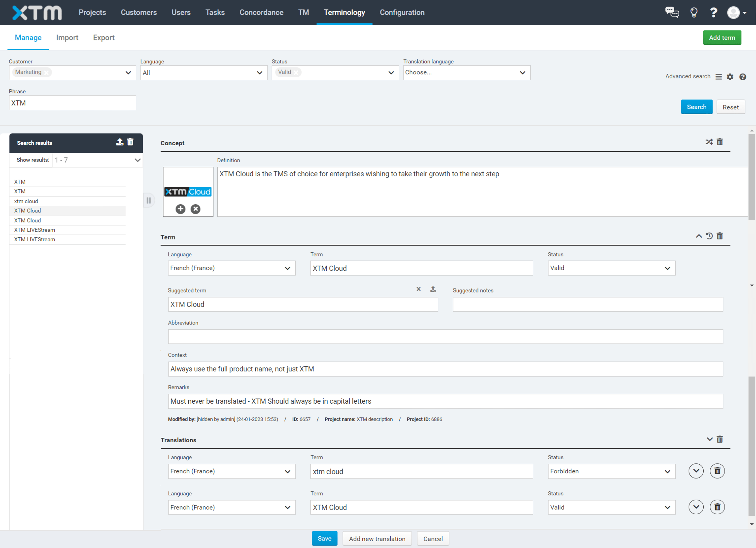Expand the xtm cloud translation details
The height and width of the screenshot is (548, 756).
coord(696,471)
